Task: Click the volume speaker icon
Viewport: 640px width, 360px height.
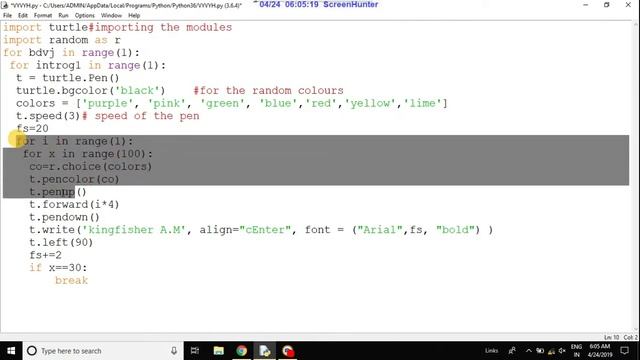Action: pyautogui.click(x=562, y=351)
